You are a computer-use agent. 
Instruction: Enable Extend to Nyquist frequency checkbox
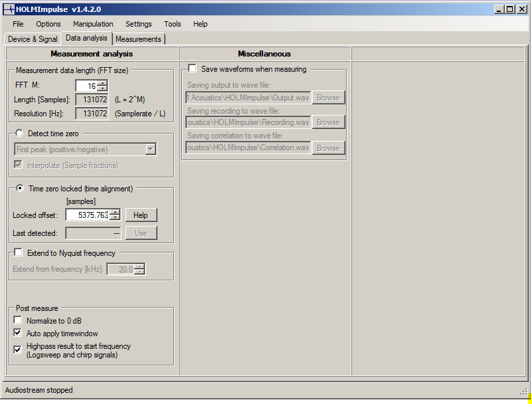click(19, 252)
